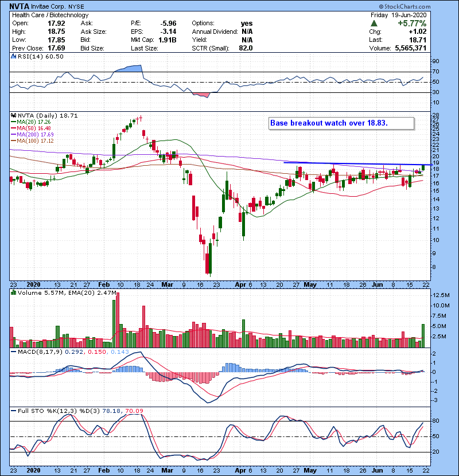Click the tallest red volume bar in February

(x=118, y=320)
